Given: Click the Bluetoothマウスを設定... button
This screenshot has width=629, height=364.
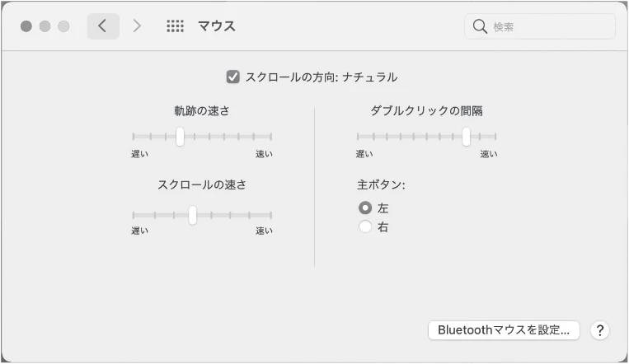Looking at the screenshot, I should [x=504, y=330].
